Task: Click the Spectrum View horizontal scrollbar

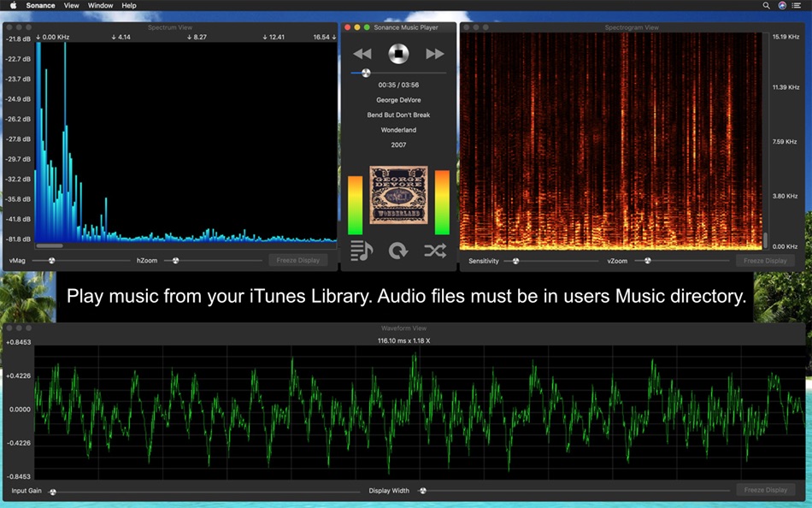Action: 50,245
